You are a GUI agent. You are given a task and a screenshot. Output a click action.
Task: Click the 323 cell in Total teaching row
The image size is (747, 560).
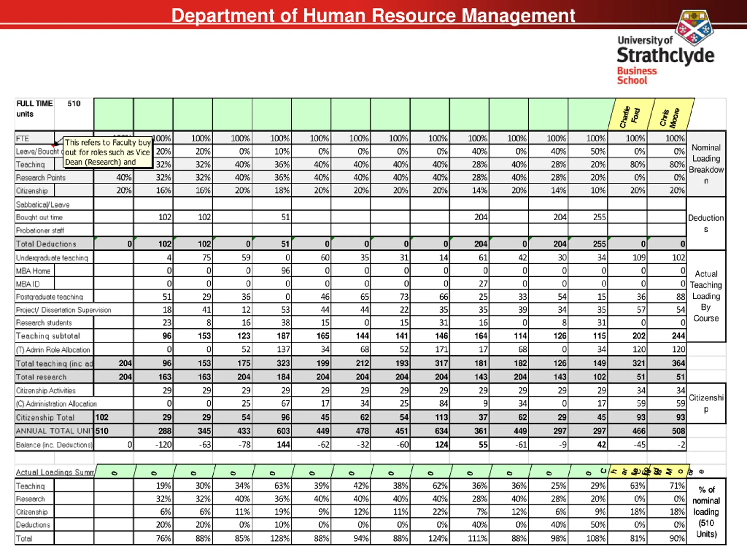tap(272, 363)
